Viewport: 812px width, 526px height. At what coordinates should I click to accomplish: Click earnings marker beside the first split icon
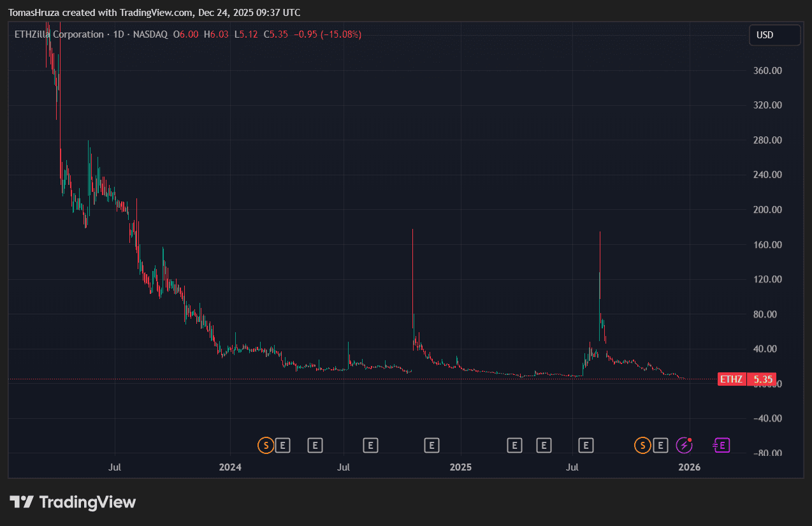tap(283, 445)
